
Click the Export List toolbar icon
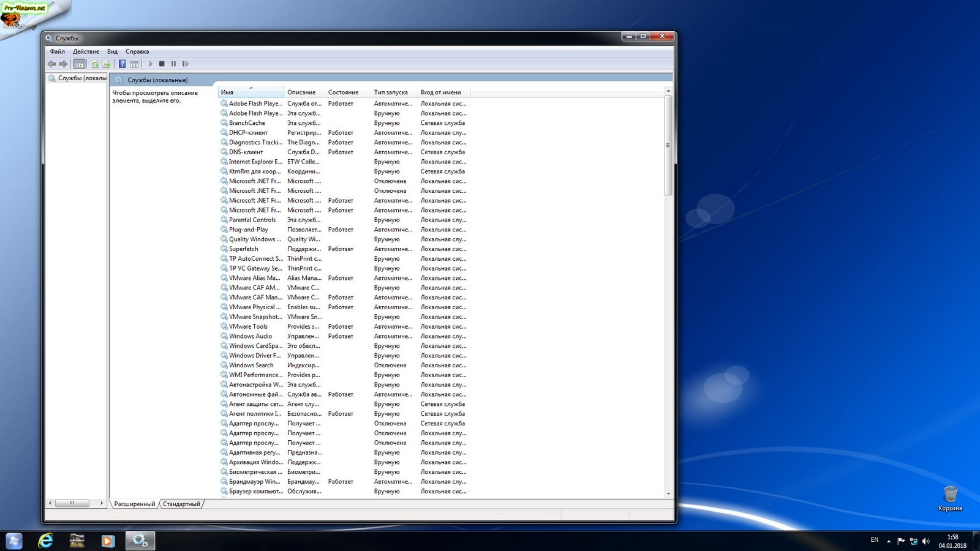click(107, 64)
